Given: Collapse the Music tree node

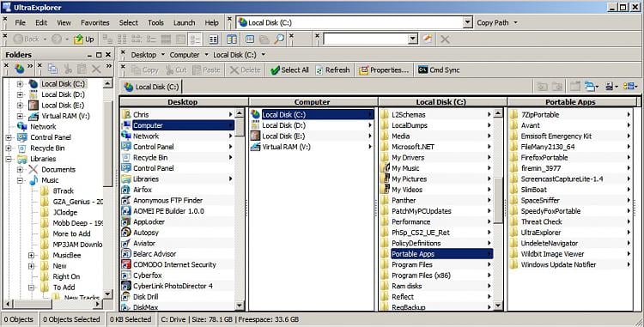Looking at the screenshot, I should [20, 180].
